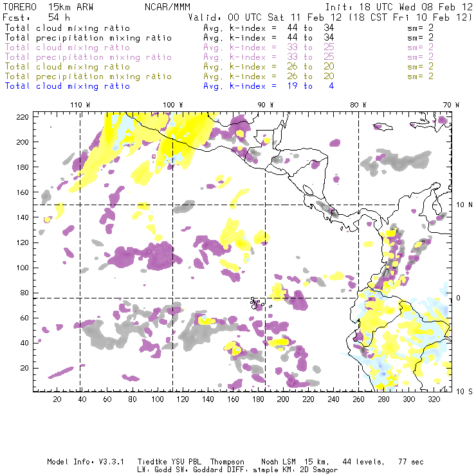Click the 'Model Info: V3.3.1' footer text
This screenshot has width=476, height=476.
pyautogui.click(x=86, y=462)
